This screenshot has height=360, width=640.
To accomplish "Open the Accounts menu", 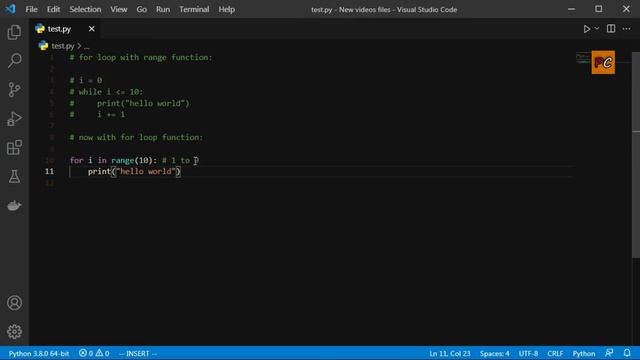I will pos(14,303).
